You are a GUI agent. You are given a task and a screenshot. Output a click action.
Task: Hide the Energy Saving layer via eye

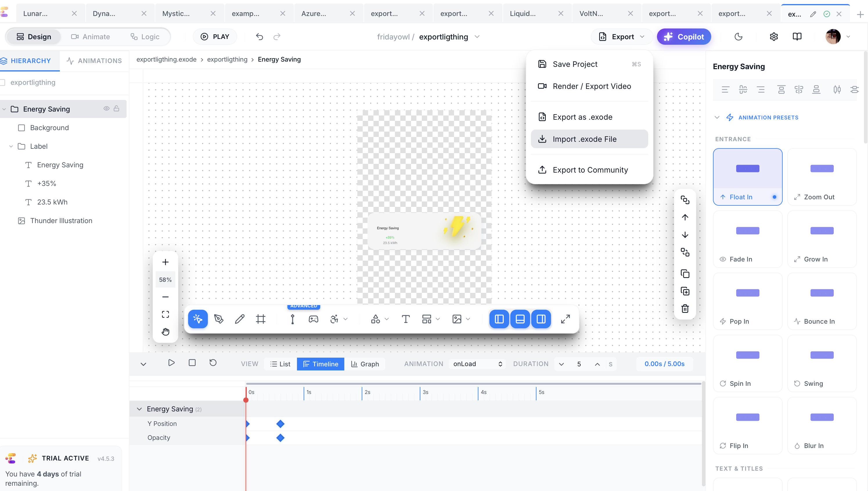[x=106, y=109]
